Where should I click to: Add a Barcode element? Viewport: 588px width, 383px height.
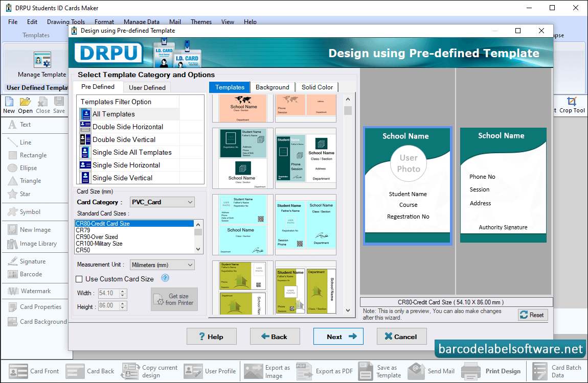click(x=25, y=274)
